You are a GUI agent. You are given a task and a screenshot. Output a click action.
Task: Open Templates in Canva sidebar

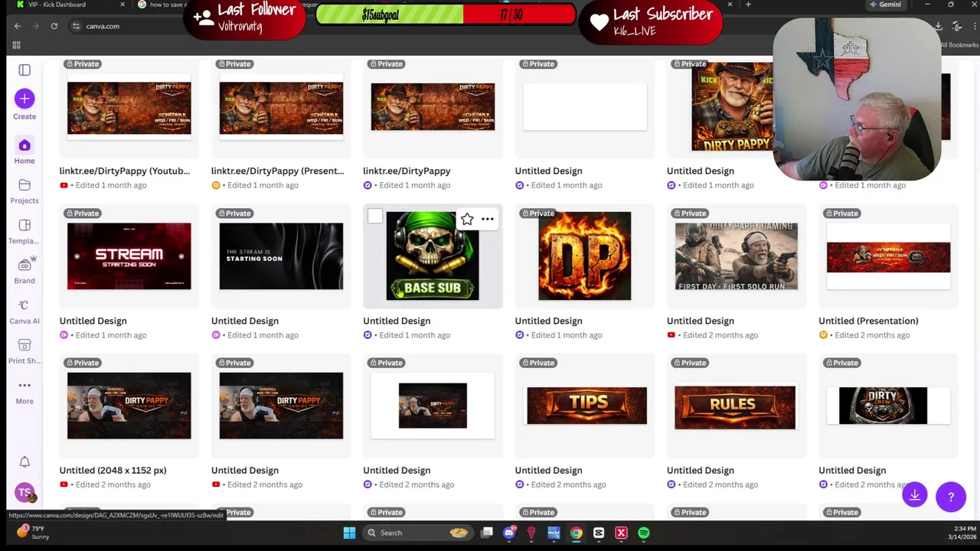point(24,230)
